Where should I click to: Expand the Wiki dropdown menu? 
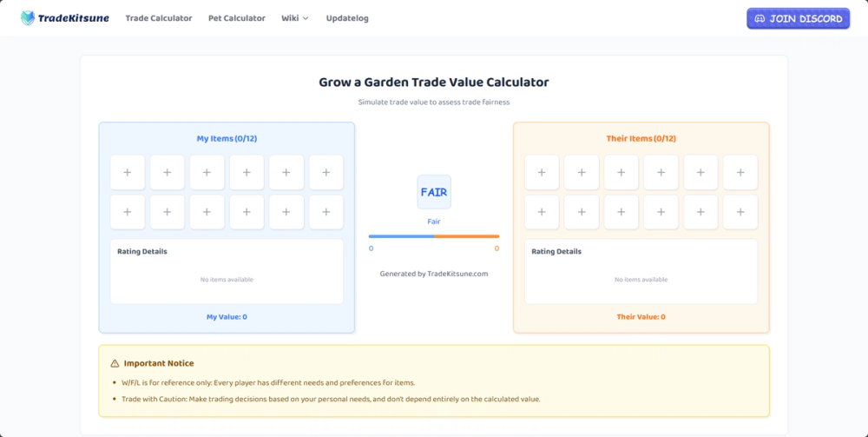click(295, 18)
